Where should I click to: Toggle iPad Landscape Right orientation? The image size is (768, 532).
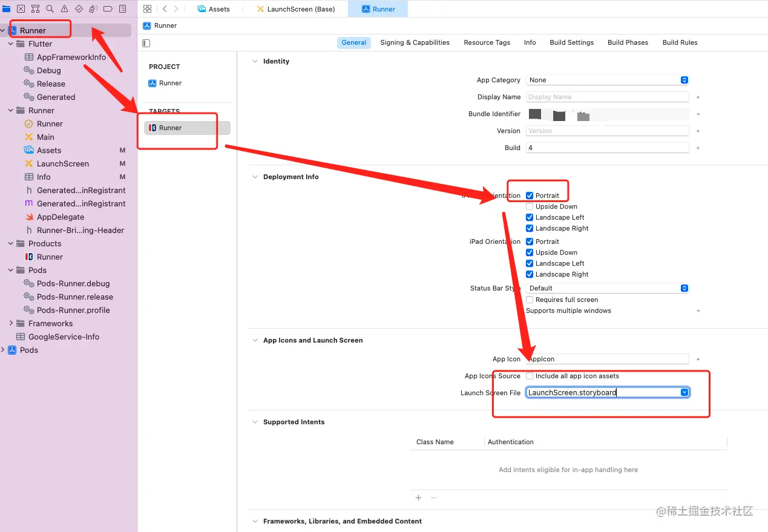(530, 274)
